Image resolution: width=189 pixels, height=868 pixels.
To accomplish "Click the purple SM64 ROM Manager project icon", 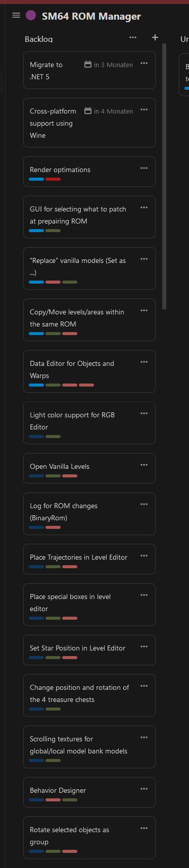I will click(31, 16).
